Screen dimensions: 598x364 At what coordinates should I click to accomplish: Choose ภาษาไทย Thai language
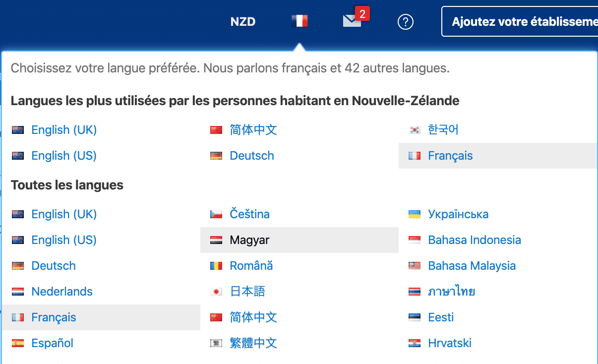coord(451,292)
